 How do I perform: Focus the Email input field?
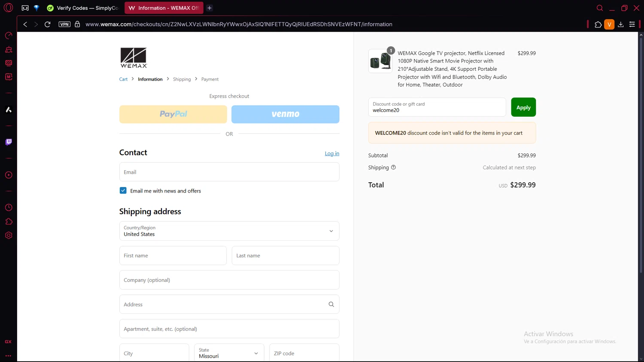pyautogui.click(x=229, y=172)
